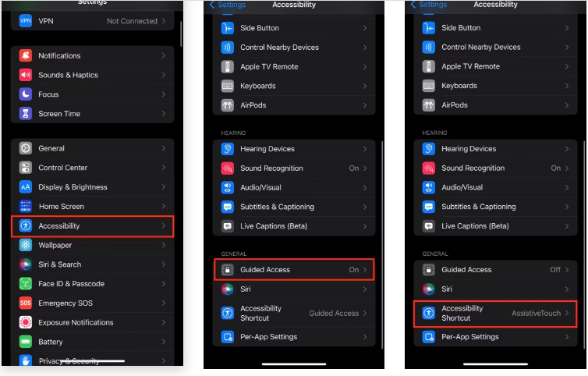The height and width of the screenshot is (376, 588).
Task: Open Live Captions (Beta) in middle screen
Action: (294, 226)
